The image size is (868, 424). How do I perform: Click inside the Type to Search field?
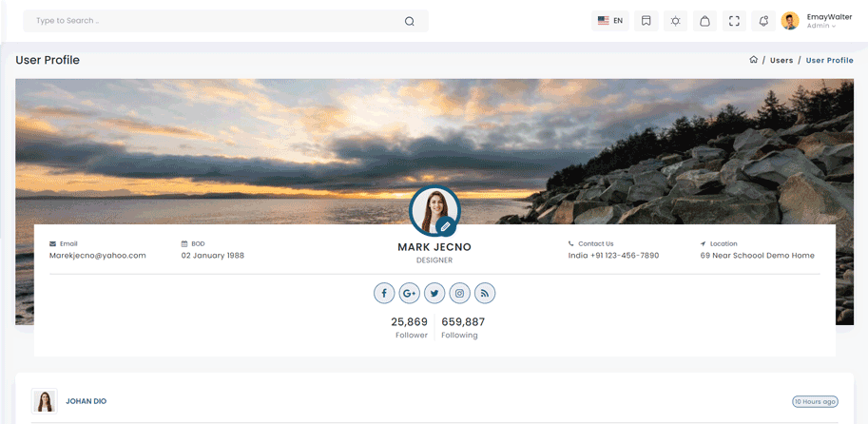click(x=209, y=21)
